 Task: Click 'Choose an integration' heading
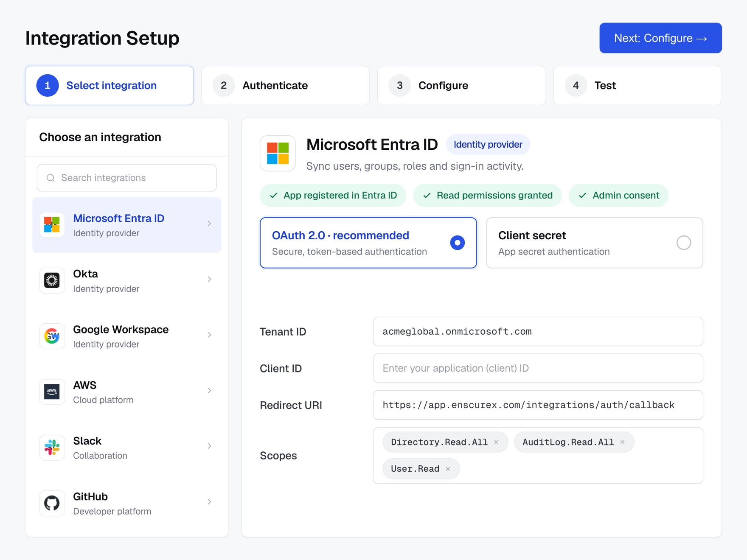coord(100,137)
